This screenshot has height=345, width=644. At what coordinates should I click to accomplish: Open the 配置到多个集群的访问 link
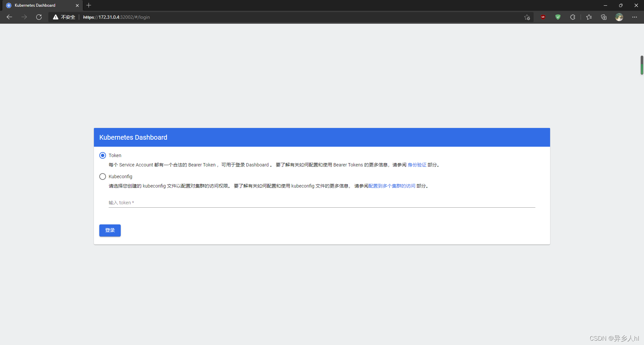392,186
